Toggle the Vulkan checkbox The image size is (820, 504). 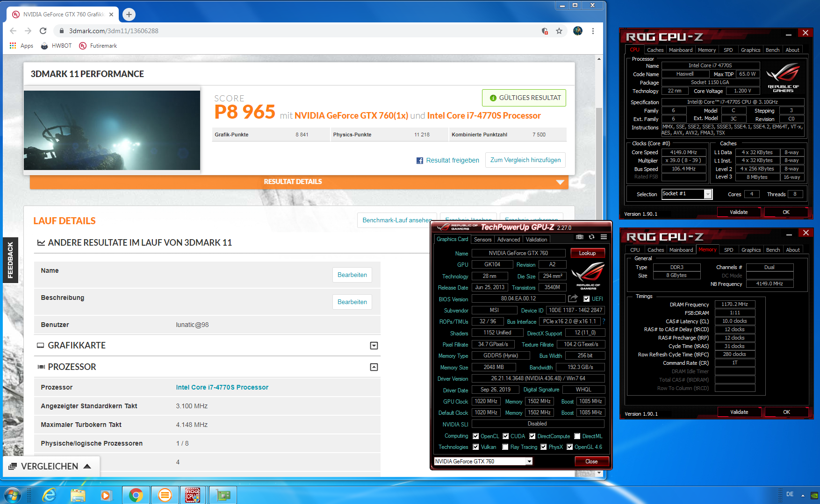(x=475, y=447)
